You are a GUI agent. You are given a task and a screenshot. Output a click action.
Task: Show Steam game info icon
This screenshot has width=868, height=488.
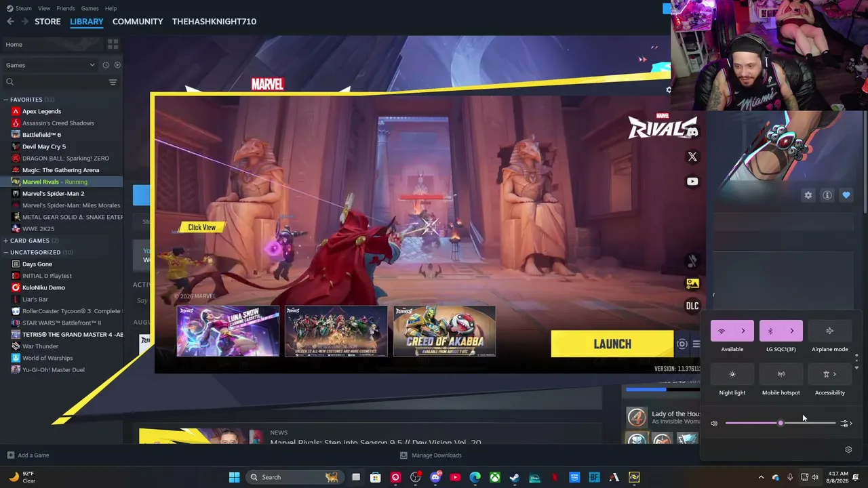pyautogui.click(x=827, y=195)
